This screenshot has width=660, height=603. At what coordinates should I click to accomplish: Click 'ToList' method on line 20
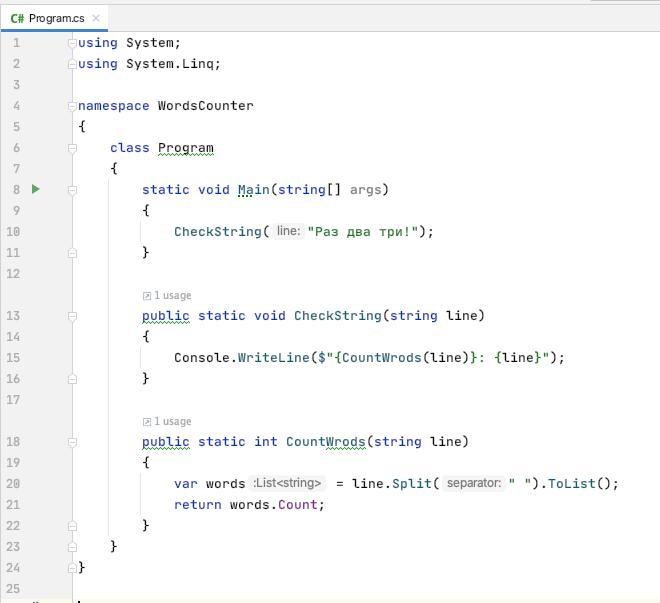(572, 483)
